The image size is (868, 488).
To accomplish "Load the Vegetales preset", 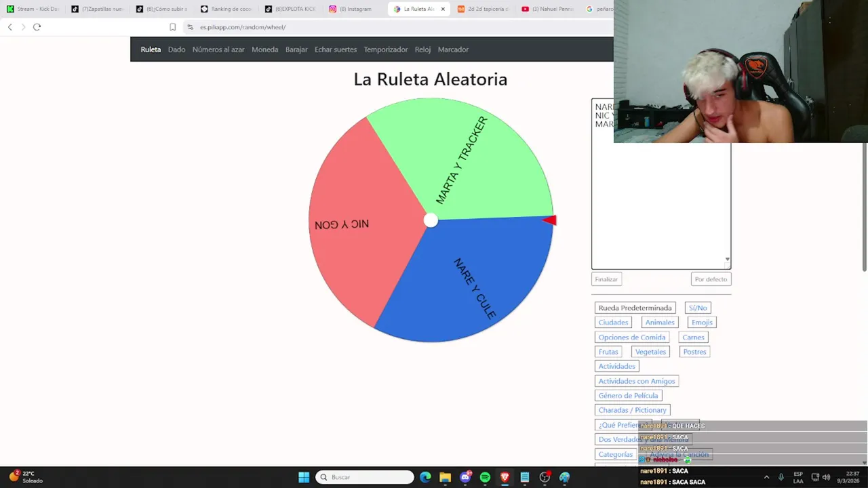I will click(650, 352).
